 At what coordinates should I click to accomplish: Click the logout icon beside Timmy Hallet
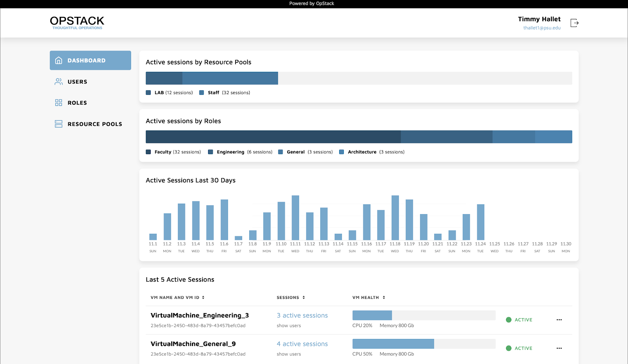575,23
